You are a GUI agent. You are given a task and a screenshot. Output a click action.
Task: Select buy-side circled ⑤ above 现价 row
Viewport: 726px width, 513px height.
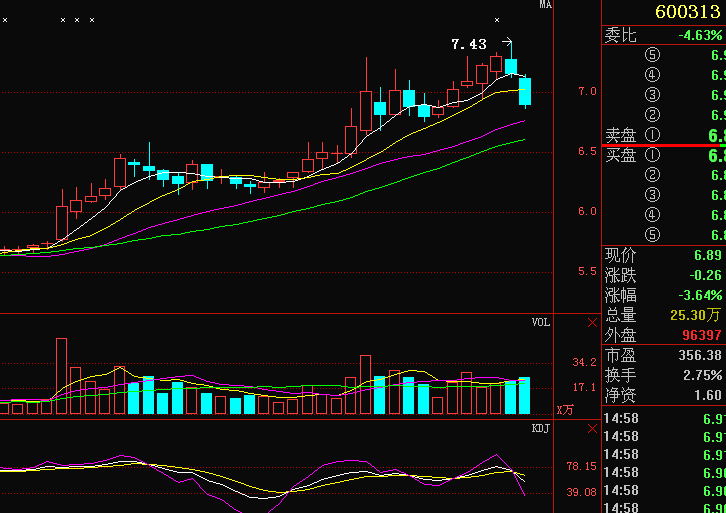[652, 235]
